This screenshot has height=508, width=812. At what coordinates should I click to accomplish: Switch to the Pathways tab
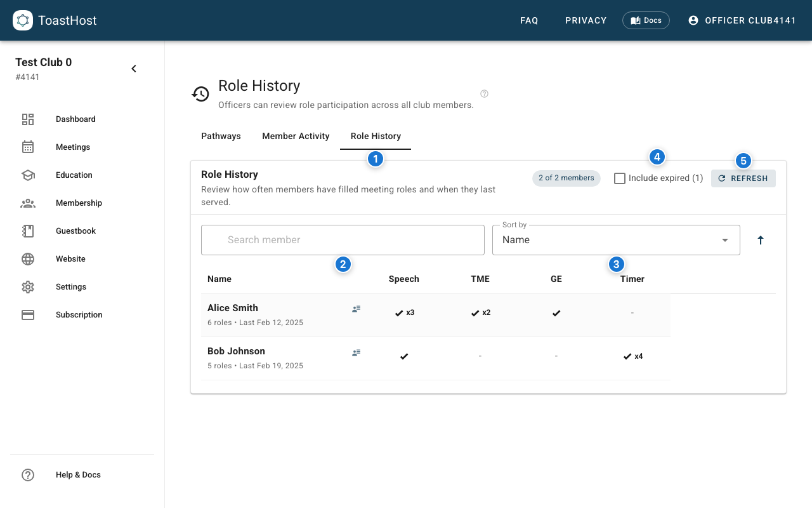(221, 136)
